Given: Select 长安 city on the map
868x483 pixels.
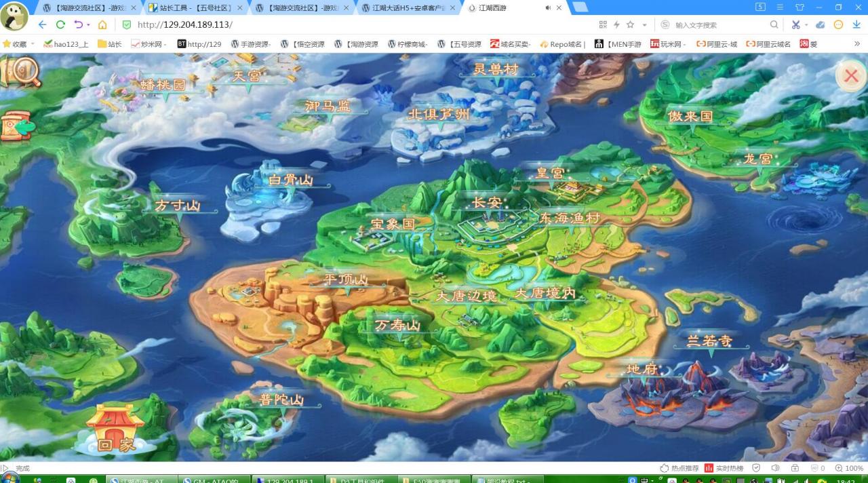Looking at the screenshot, I should coord(487,202).
